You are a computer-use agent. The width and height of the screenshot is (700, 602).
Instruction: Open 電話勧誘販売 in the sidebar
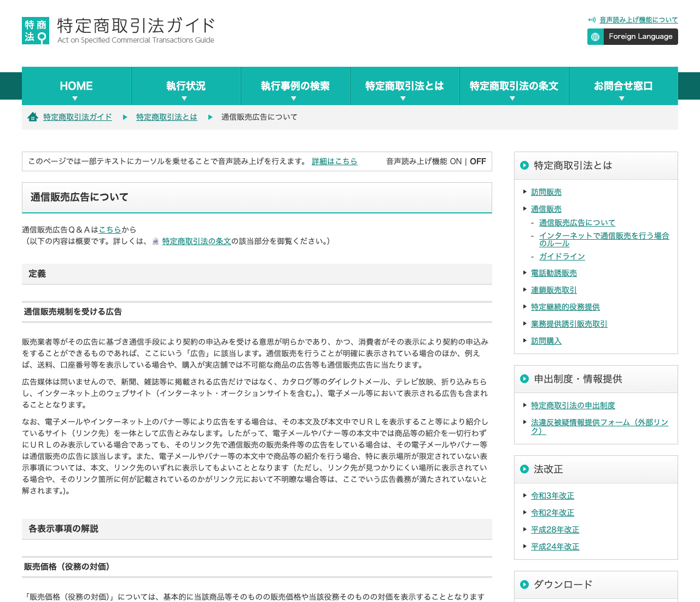click(554, 273)
